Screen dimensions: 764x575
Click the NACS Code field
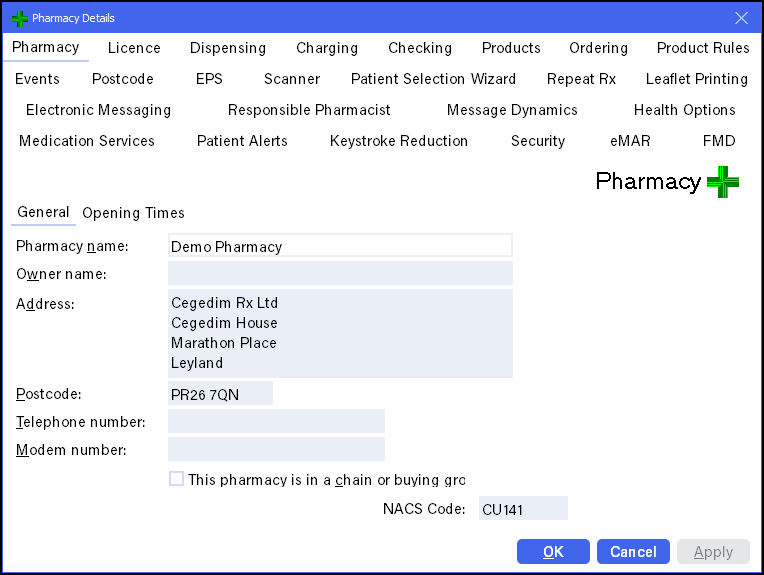(x=523, y=509)
